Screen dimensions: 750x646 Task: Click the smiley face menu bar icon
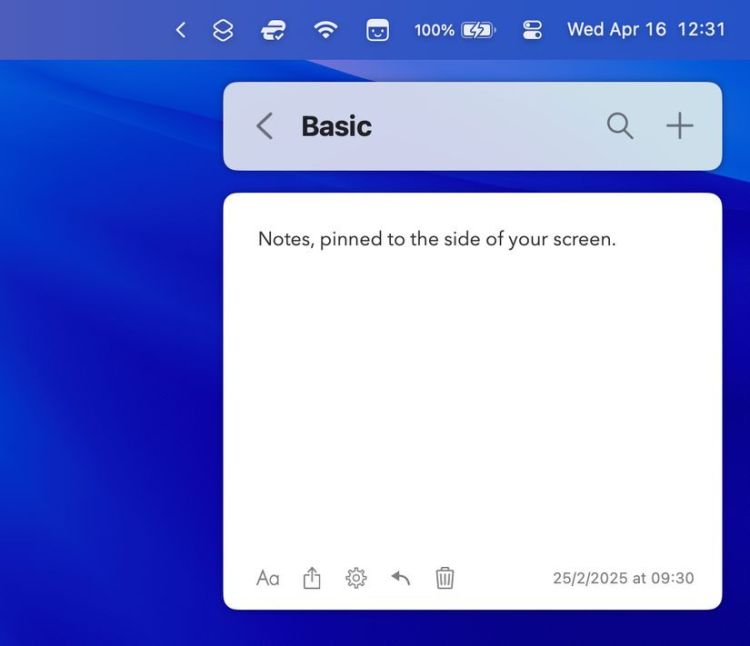point(377,30)
